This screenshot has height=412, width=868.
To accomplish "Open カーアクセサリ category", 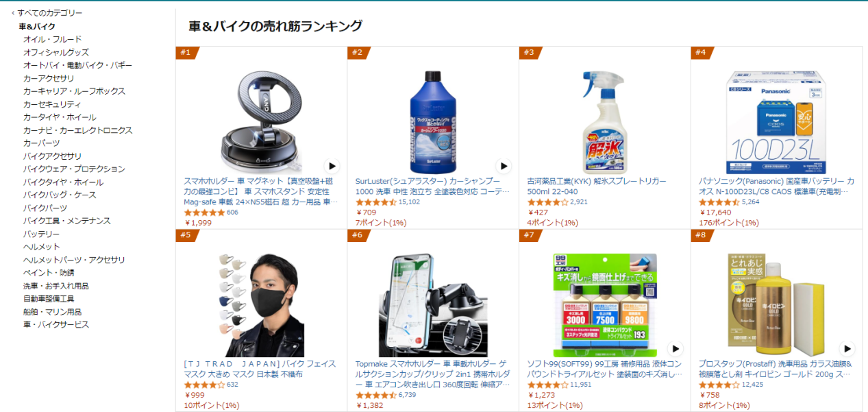I will click(x=49, y=78).
